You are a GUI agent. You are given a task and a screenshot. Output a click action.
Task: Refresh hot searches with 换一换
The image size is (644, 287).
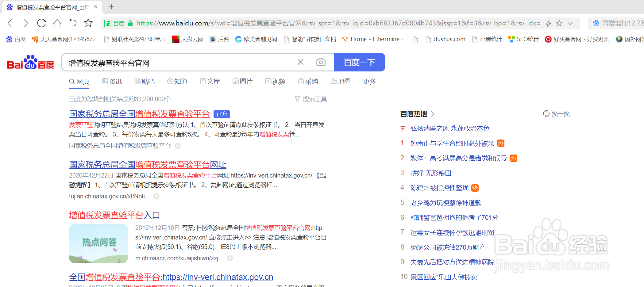556,114
